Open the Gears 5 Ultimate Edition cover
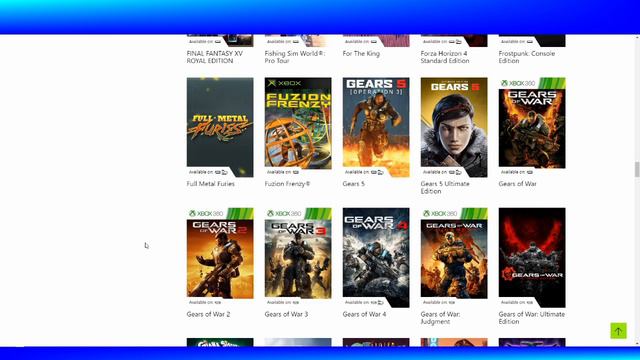This screenshot has width=640, height=360. (454, 127)
